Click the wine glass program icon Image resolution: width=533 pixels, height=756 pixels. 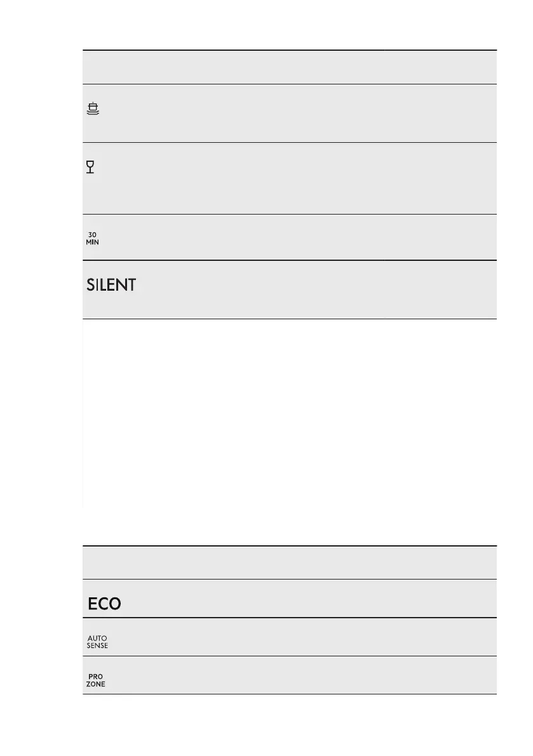tap(91, 168)
